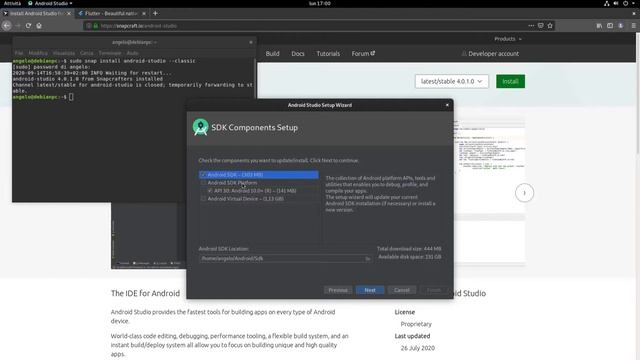Viewport: 640px width, 360px height.
Task: Switch to the Flutter browser tab
Action: [x=109, y=13]
